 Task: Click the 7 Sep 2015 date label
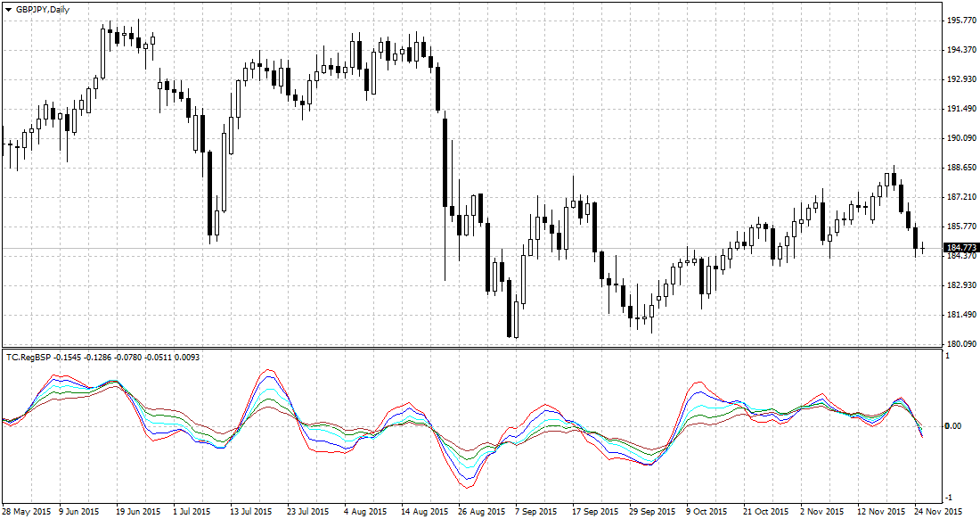point(536,512)
